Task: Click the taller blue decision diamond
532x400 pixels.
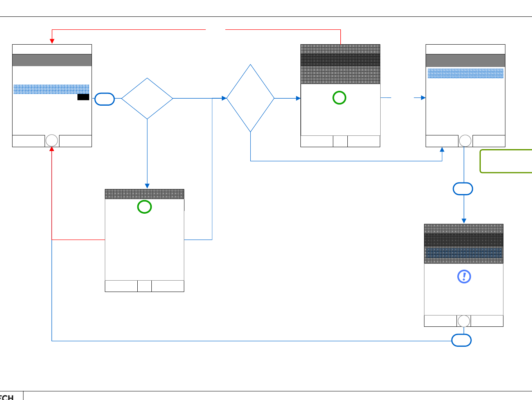Action: 250,98
